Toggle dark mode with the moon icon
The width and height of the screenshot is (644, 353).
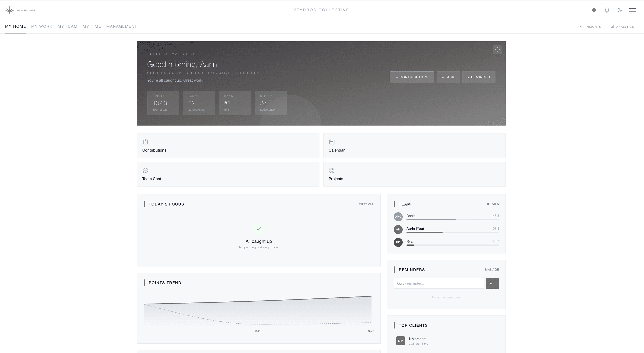click(x=620, y=10)
